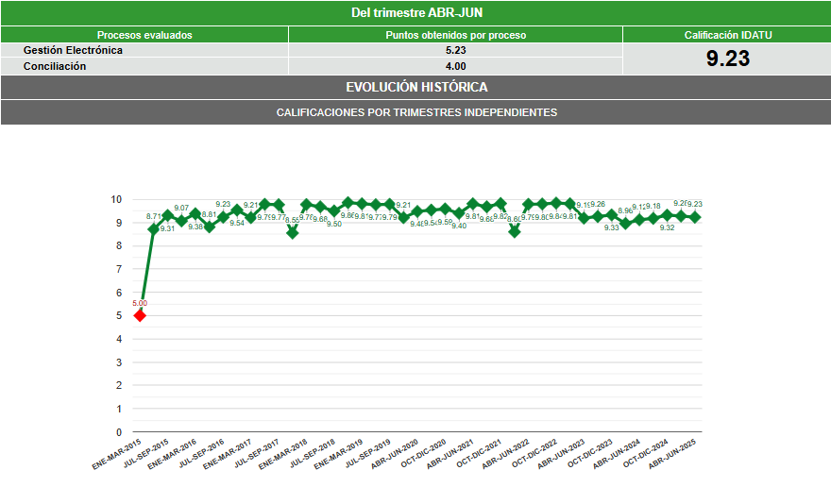
Task: Click the 10 label on the y-axis
Action: coord(116,199)
